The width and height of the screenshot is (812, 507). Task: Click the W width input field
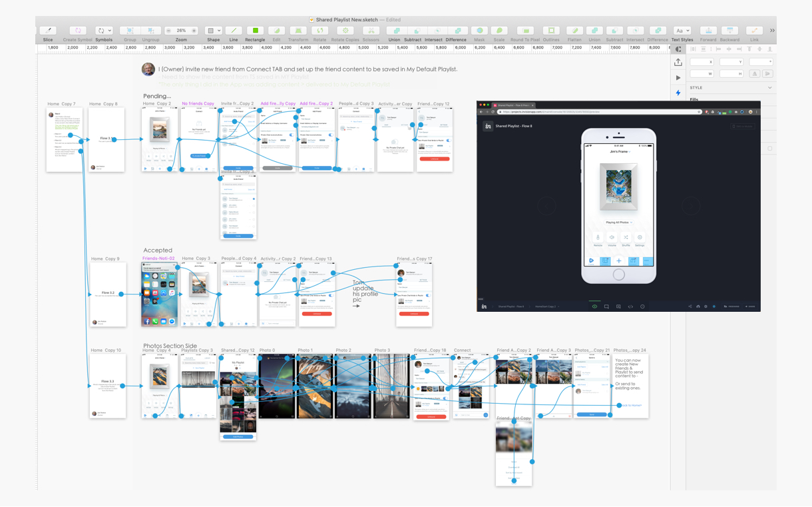coord(702,74)
